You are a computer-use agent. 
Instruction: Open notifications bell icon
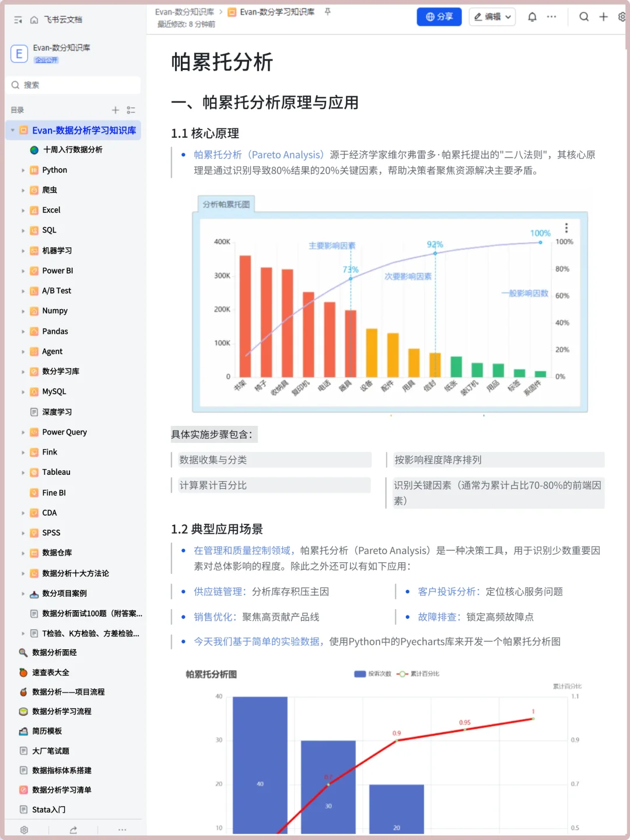click(532, 17)
